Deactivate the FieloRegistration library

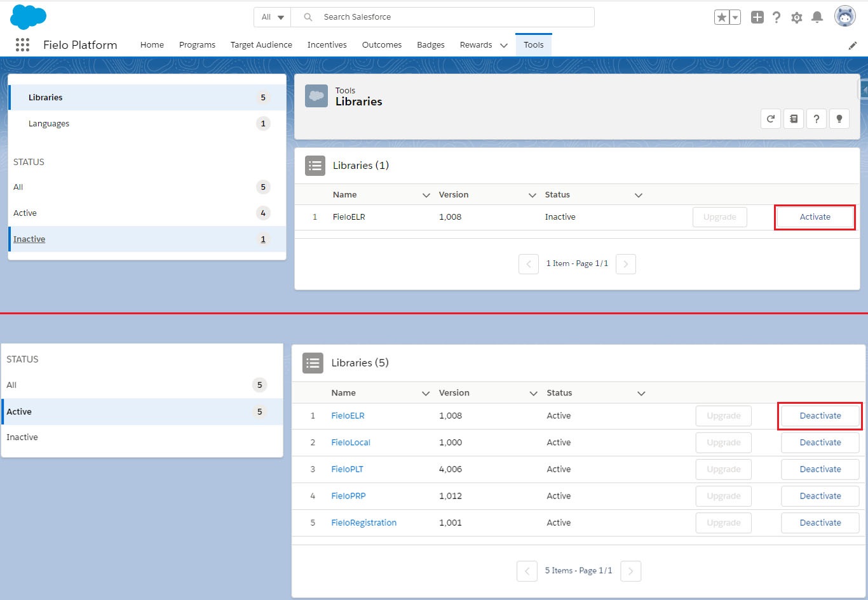point(820,523)
